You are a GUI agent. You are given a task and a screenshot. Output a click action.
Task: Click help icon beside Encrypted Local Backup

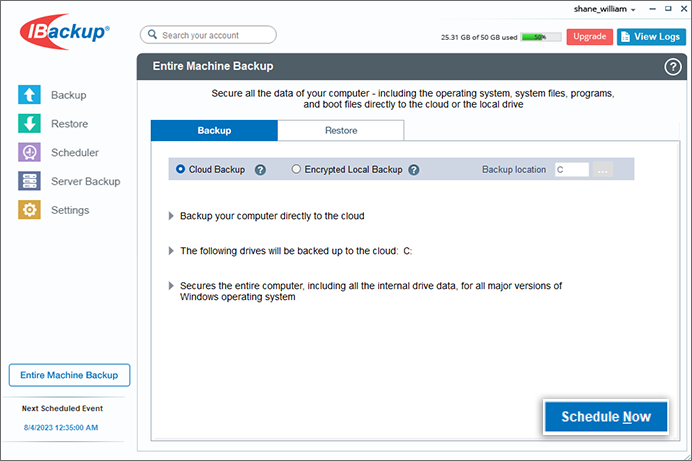(414, 170)
